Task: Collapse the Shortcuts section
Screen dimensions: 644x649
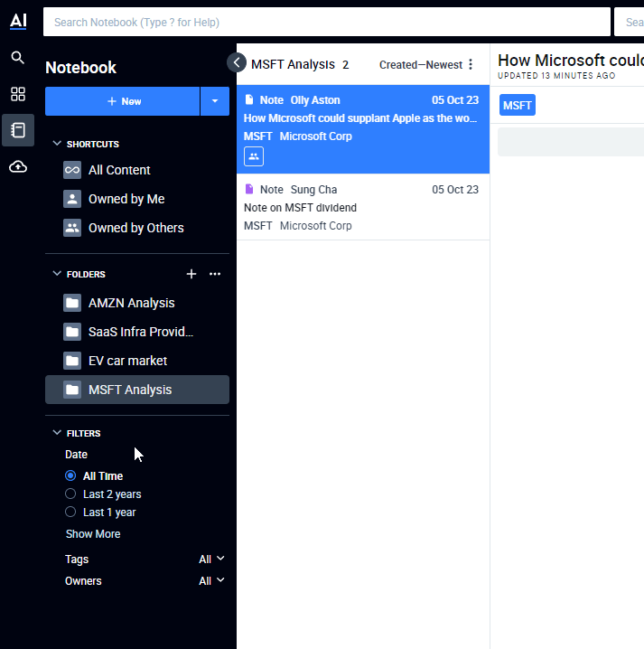Action: pos(57,144)
